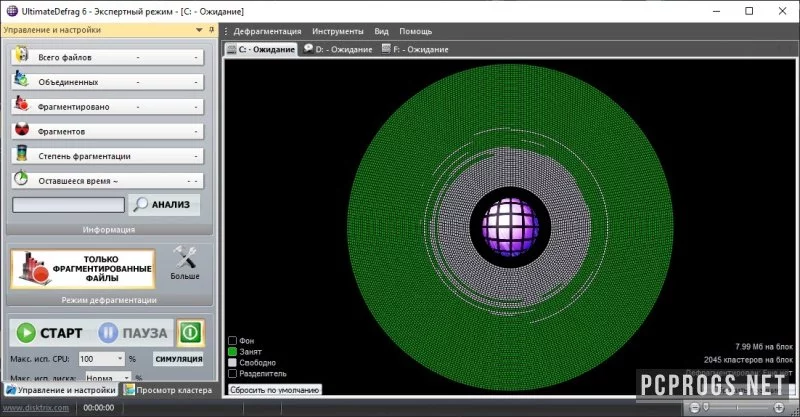Open the control panel title dropdown arrow

(199, 30)
